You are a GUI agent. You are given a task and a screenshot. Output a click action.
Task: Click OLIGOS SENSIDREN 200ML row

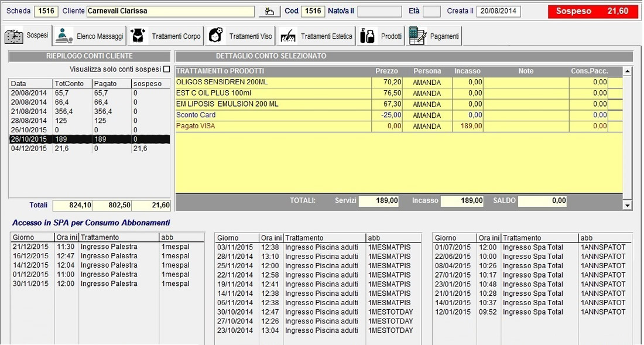point(399,82)
